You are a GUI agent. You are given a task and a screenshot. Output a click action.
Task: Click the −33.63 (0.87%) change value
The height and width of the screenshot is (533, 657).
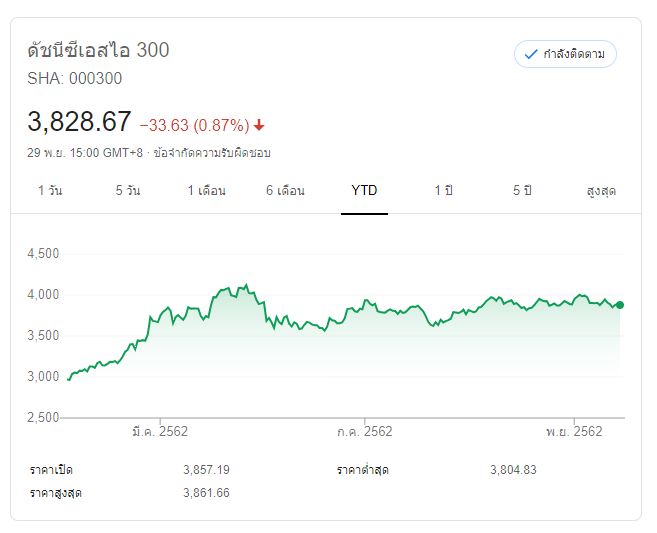click(194, 125)
